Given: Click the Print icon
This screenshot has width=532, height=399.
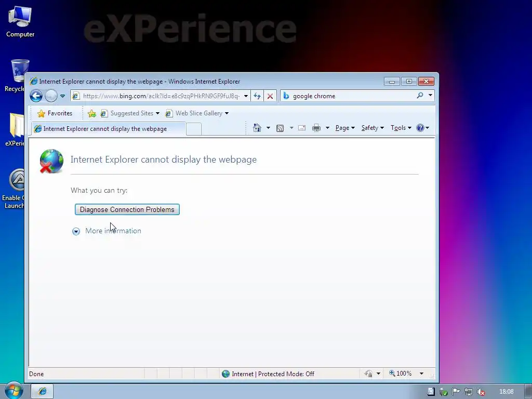Looking at the screenshot, I should pos(316,128).
